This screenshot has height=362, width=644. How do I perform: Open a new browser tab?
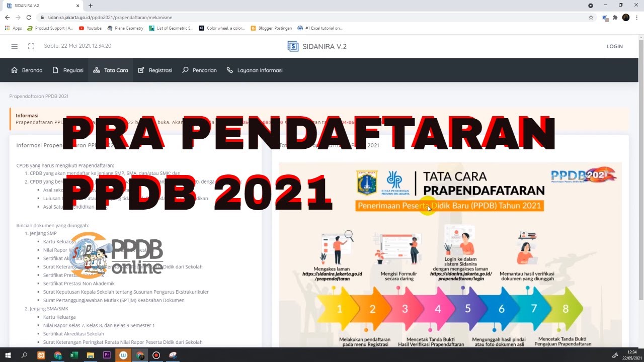tap(91, 6)
